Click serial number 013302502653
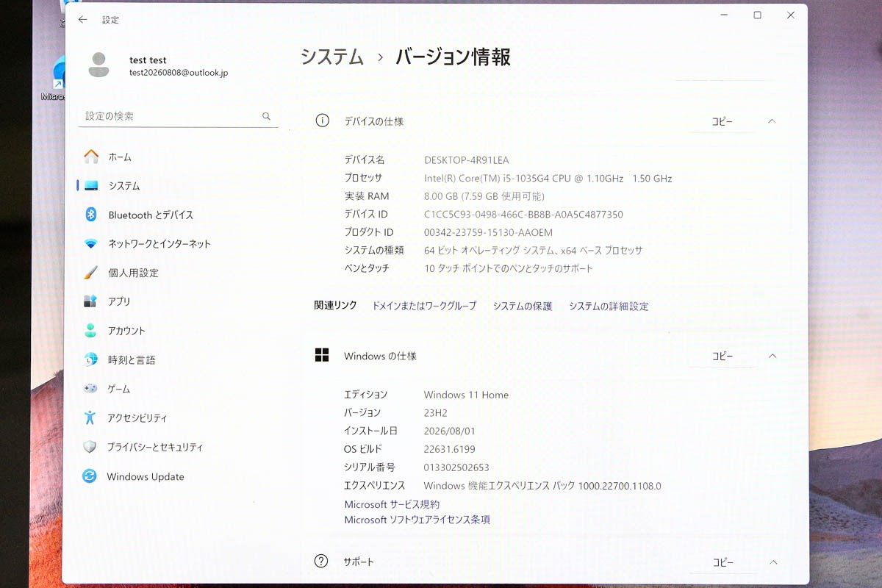 tap(456, 467)
